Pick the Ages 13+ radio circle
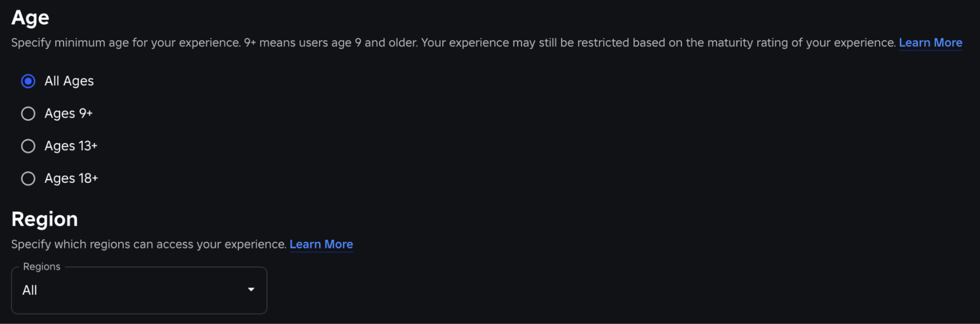 tap(28, 146)
